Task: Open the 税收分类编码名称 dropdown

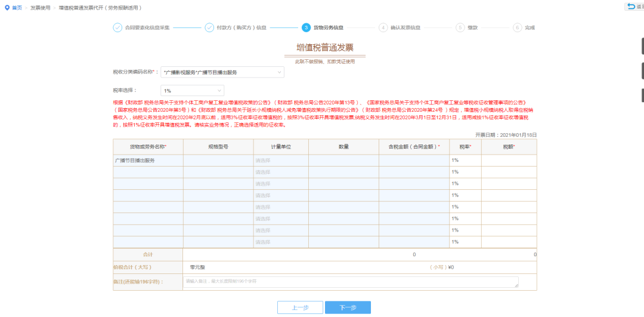Action: point(222,72)
